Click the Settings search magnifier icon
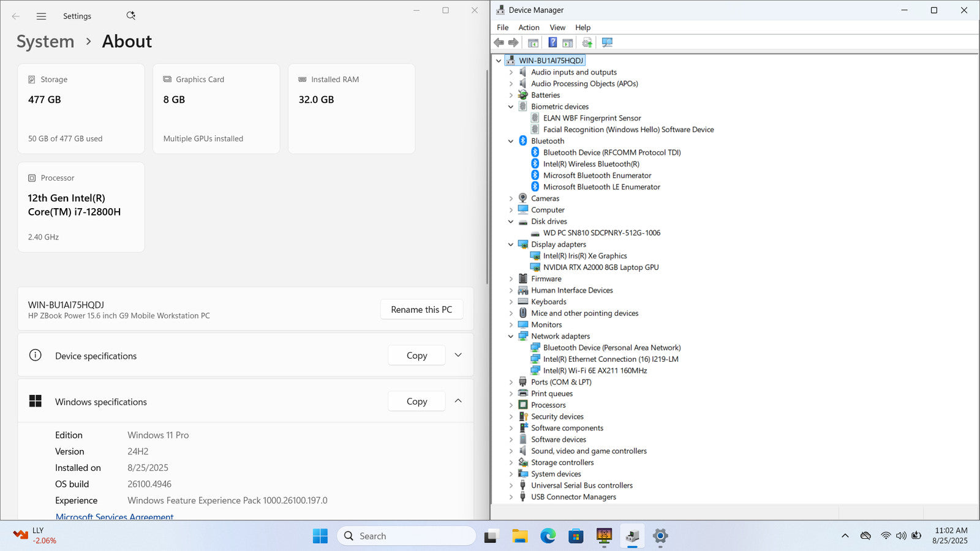The image size is (980, 551). tap(131, 16)
